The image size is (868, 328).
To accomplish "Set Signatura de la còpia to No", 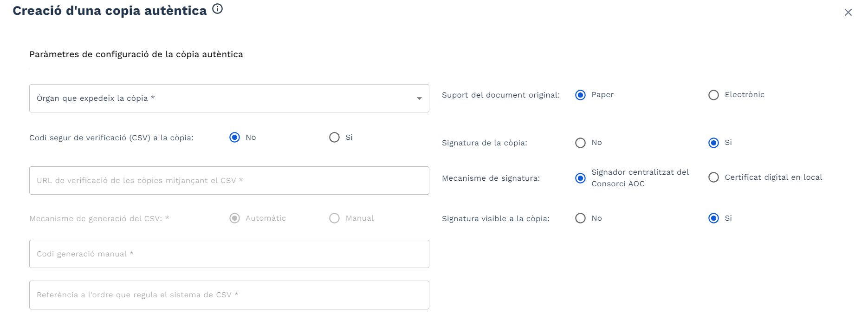I will click(580, 143).
